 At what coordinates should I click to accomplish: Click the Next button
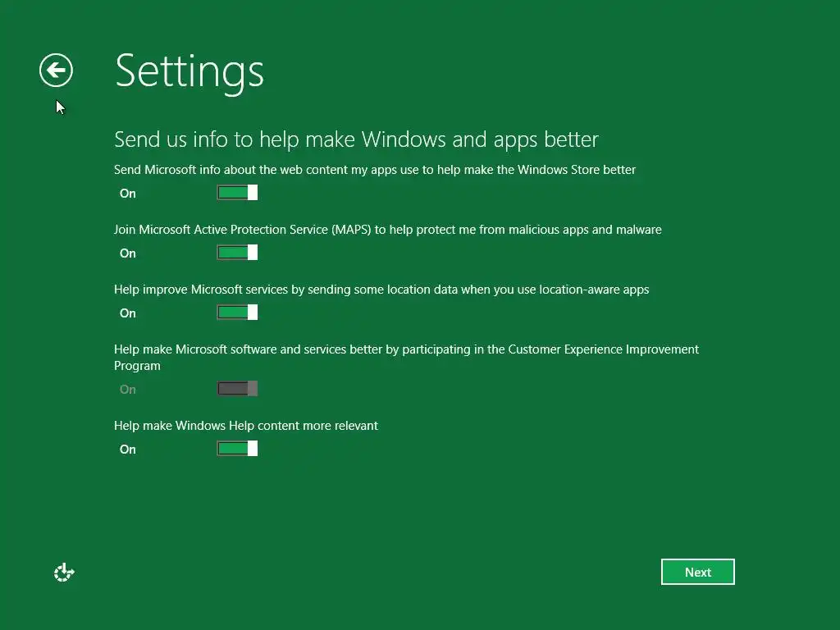(x=697, y=572)
